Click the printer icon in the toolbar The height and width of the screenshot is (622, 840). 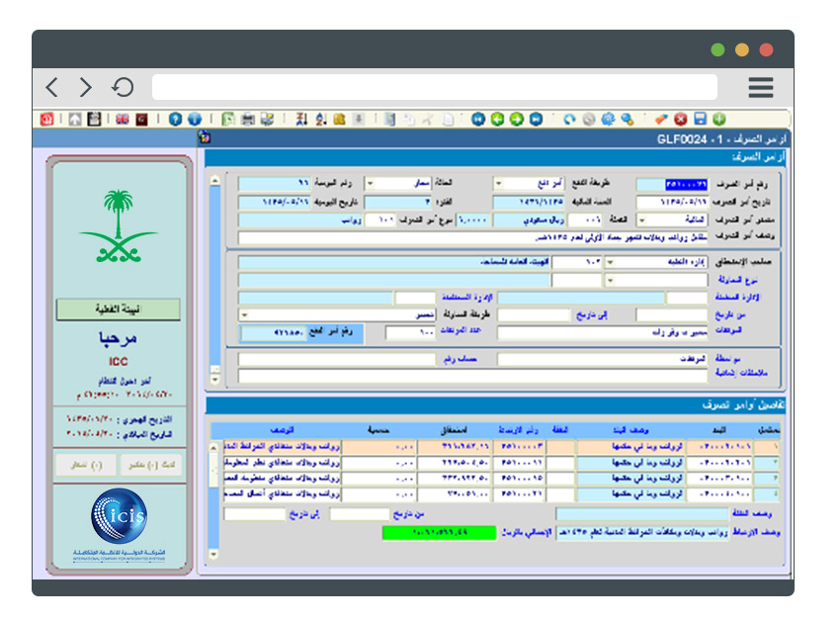pyautogui.click(x=248, y=120)
